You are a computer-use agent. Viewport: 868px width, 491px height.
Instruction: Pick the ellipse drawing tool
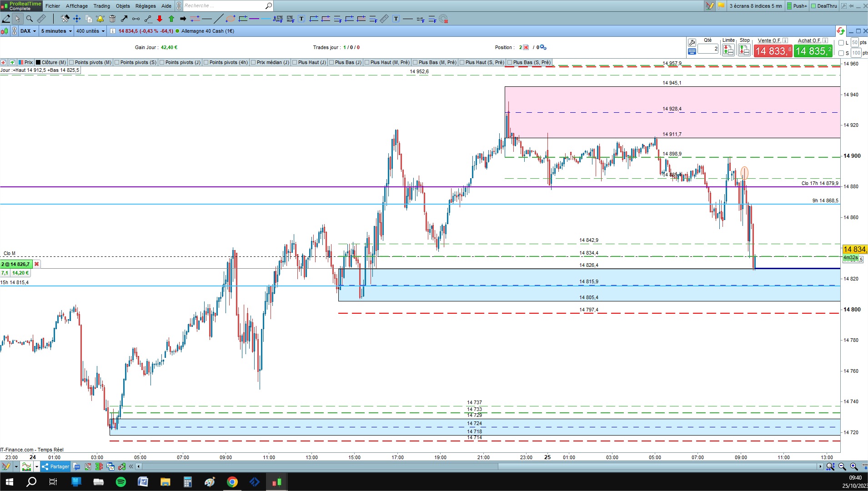231,19
